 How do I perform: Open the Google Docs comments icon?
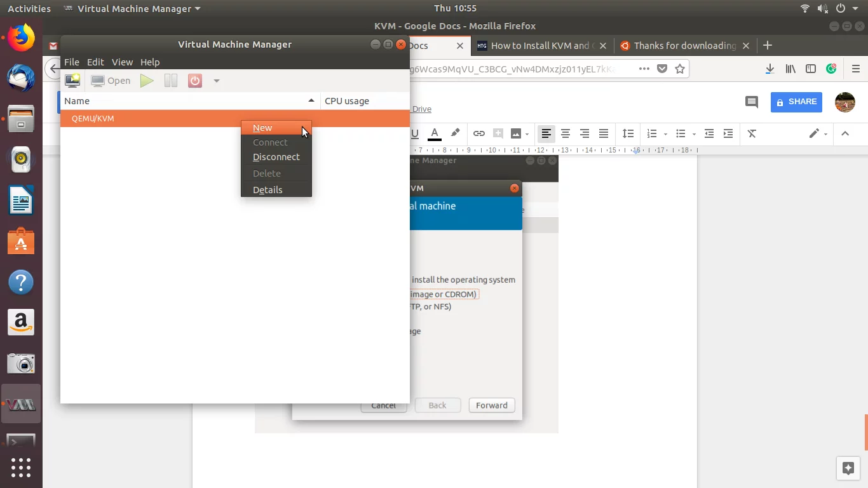(x=752, y=102)
